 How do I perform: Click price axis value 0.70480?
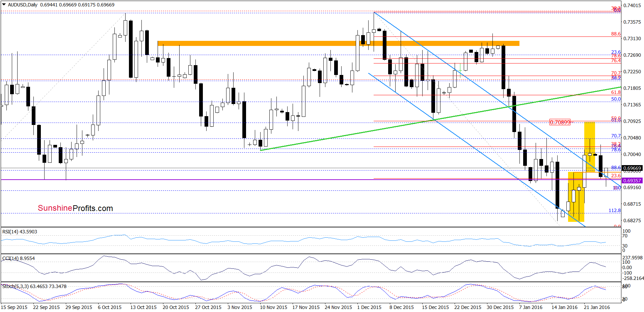[x=632, y=138]
